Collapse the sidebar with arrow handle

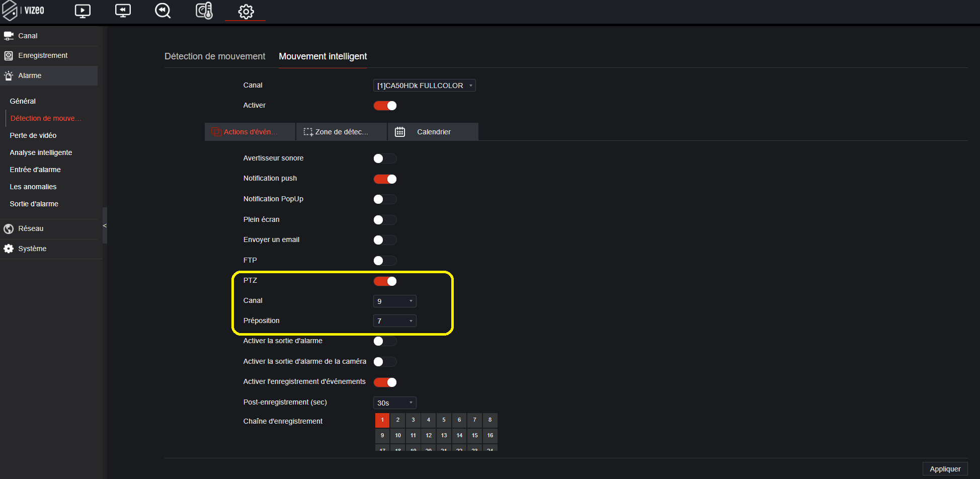coord(105,225)
